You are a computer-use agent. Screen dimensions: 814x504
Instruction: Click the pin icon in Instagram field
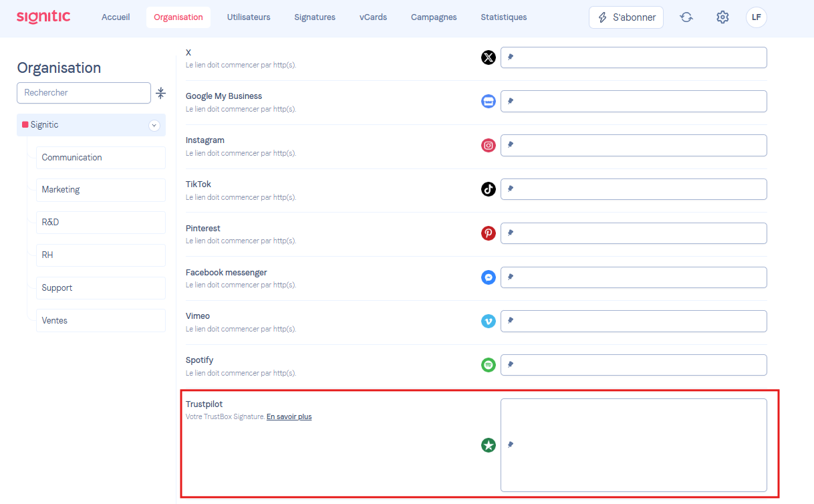tap(510, 145)
